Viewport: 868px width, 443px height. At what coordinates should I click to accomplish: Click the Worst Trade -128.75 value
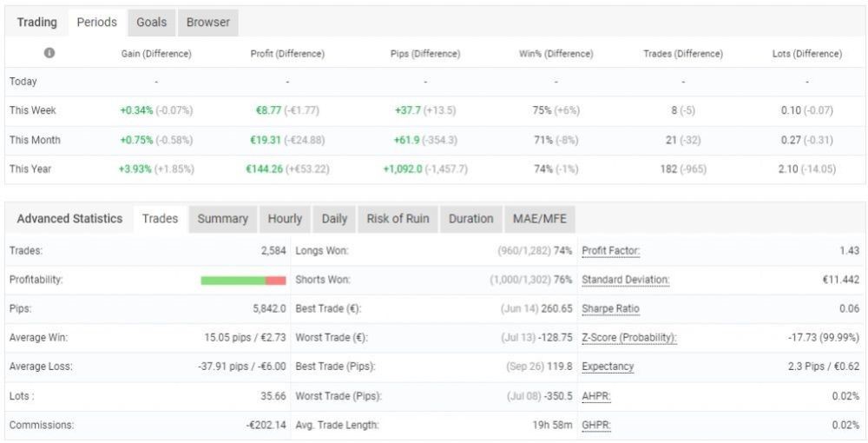coord(555,338)
